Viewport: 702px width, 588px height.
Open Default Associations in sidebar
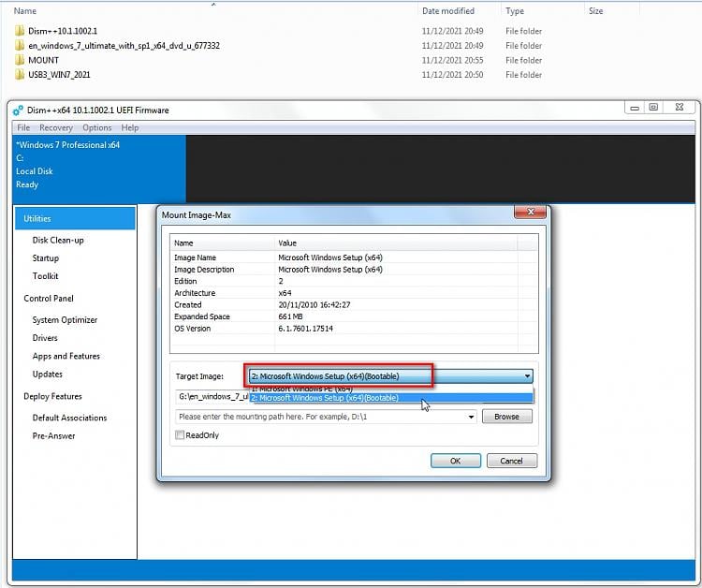(x=69, y=419)
